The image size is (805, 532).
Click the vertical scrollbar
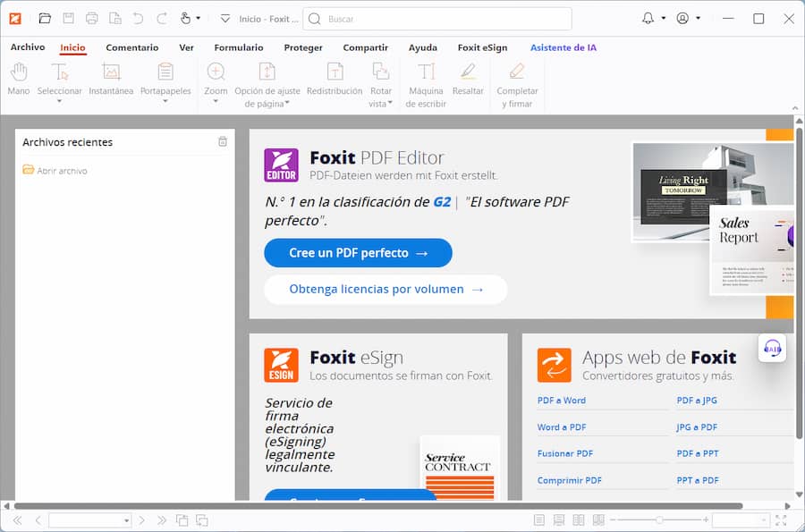coord(799,283)
